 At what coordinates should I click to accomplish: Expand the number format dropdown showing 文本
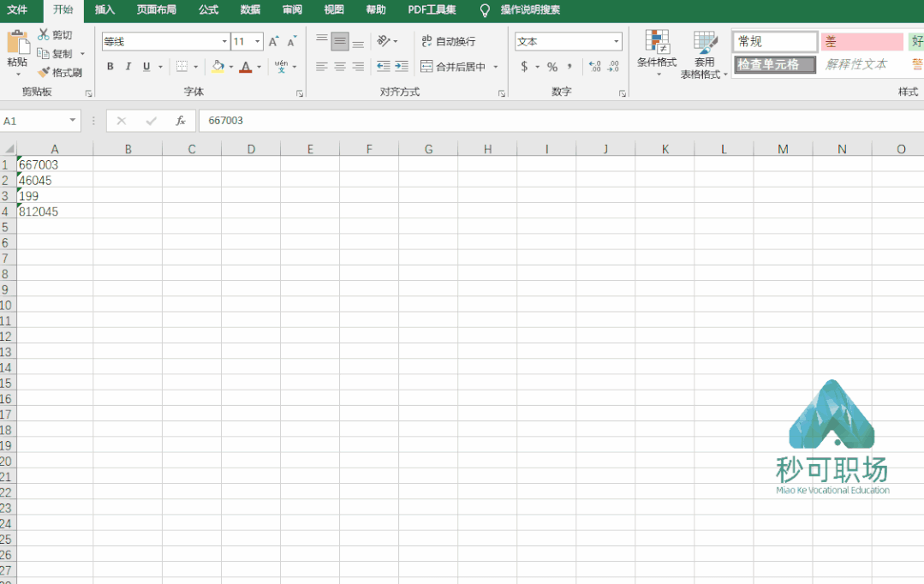617,42
